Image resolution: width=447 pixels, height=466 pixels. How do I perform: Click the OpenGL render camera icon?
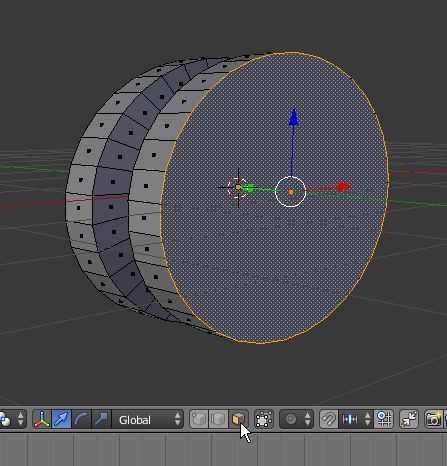[x=433, y=419]
